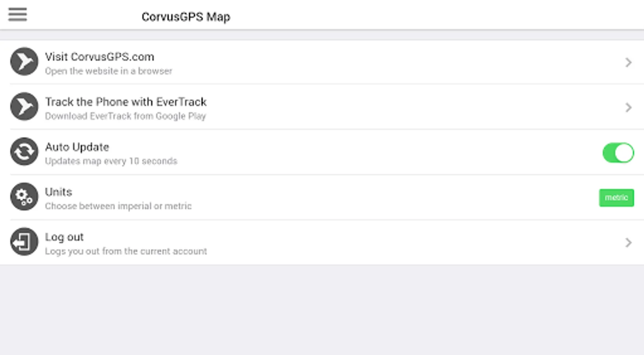Open the EverTrack row chevron arrow
This screenshot has width=644, height=355.
pyautogui.click(x=628, y=107)
